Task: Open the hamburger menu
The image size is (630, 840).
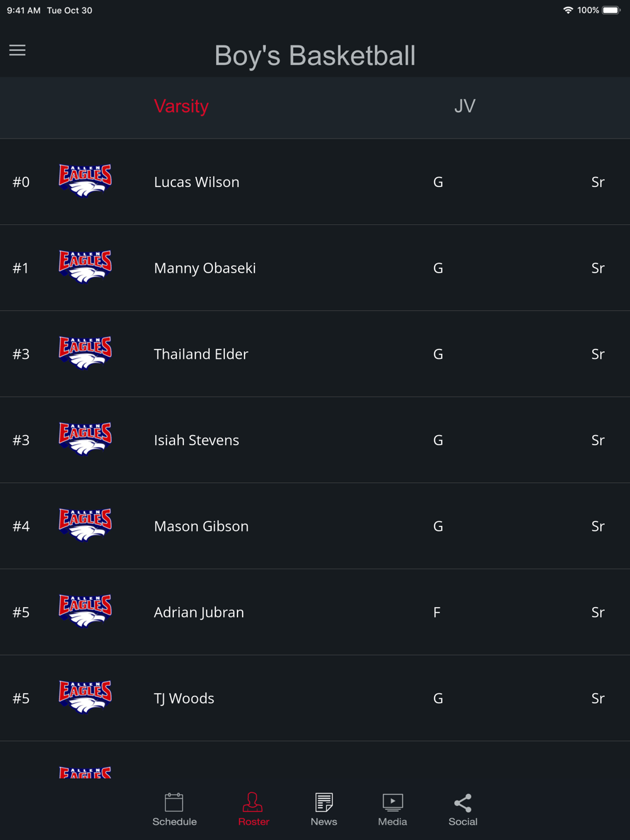Action: 18,50
